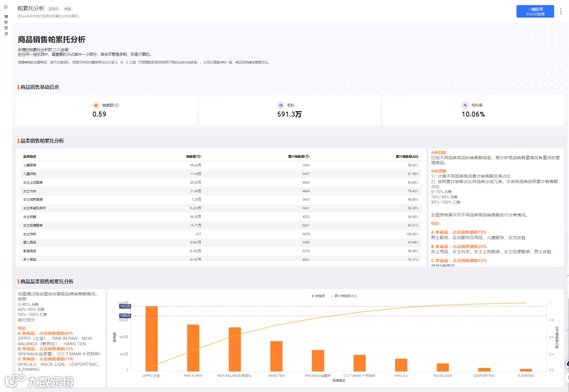This screenshot has width=569, height=392.
Task: Select the 女士内衣 table row label
Action: [30, 191]
